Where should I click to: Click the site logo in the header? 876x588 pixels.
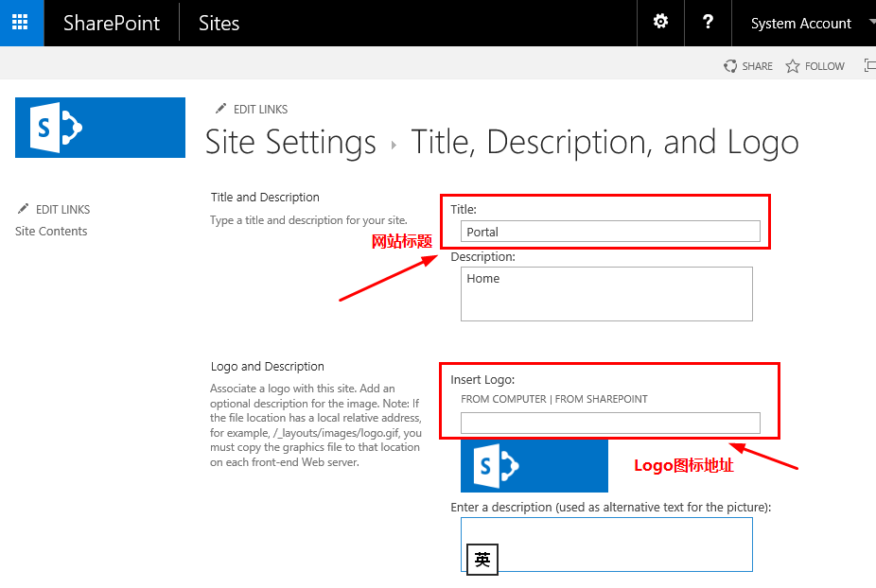(x=100, y=128)
